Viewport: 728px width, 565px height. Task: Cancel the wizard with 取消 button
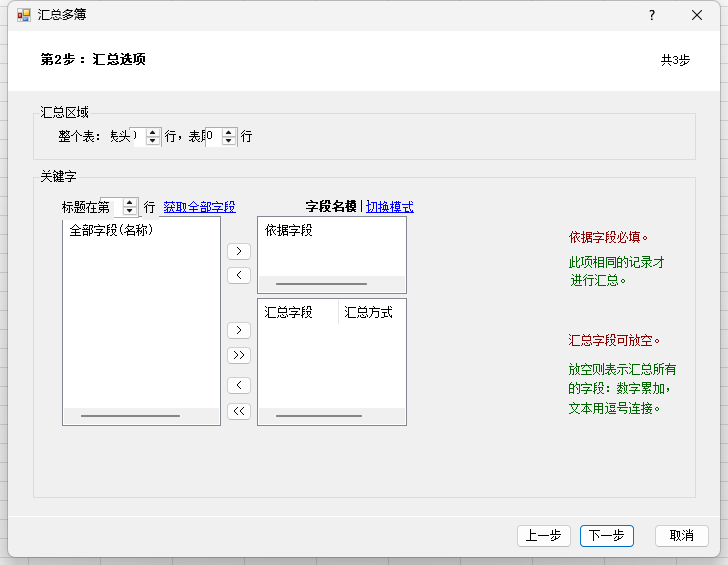(x=682, y=536)
